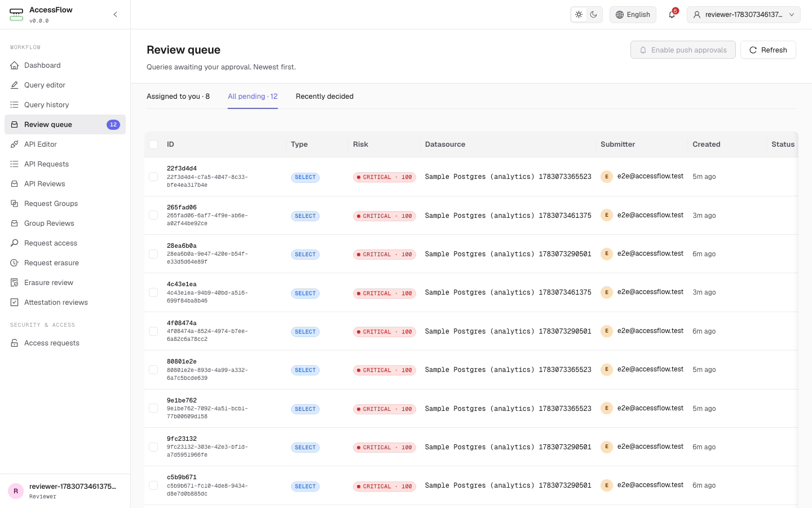Check the row for query 9fc23132
The image size is (812, 508).
coord(153,447)
